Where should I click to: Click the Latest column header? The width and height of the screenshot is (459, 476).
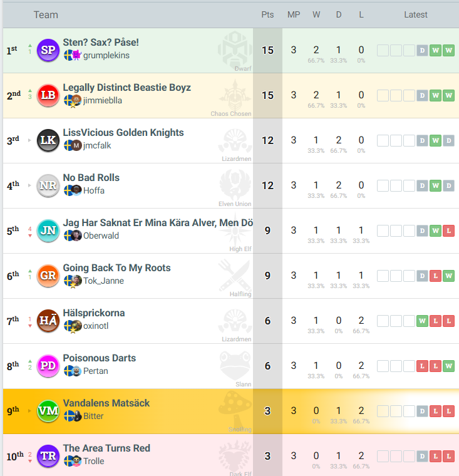tap(415, 14)
